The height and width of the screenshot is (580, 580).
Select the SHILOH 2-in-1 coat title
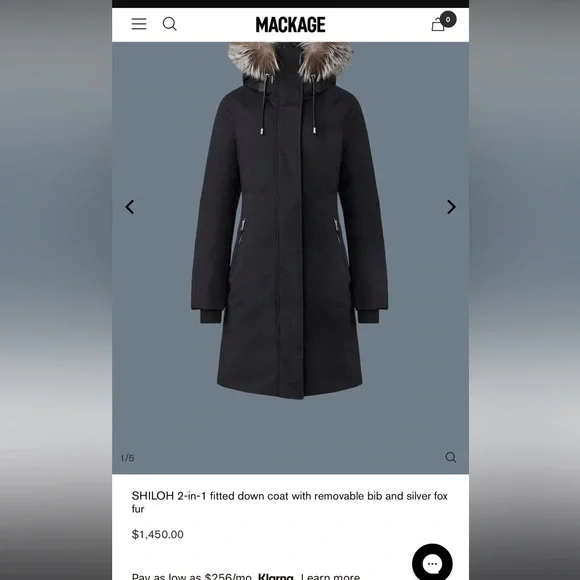click(x=290, y=502)
